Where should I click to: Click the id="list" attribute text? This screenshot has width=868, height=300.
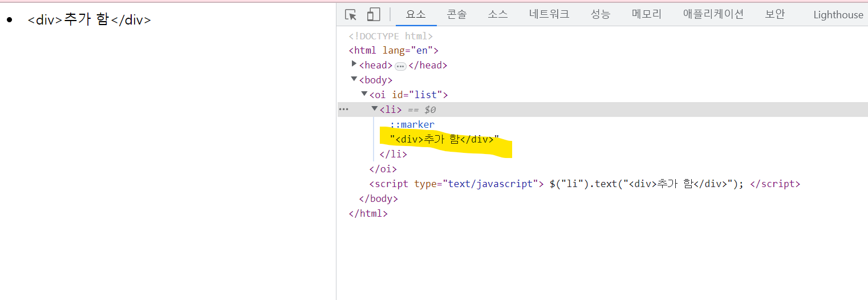417,95
